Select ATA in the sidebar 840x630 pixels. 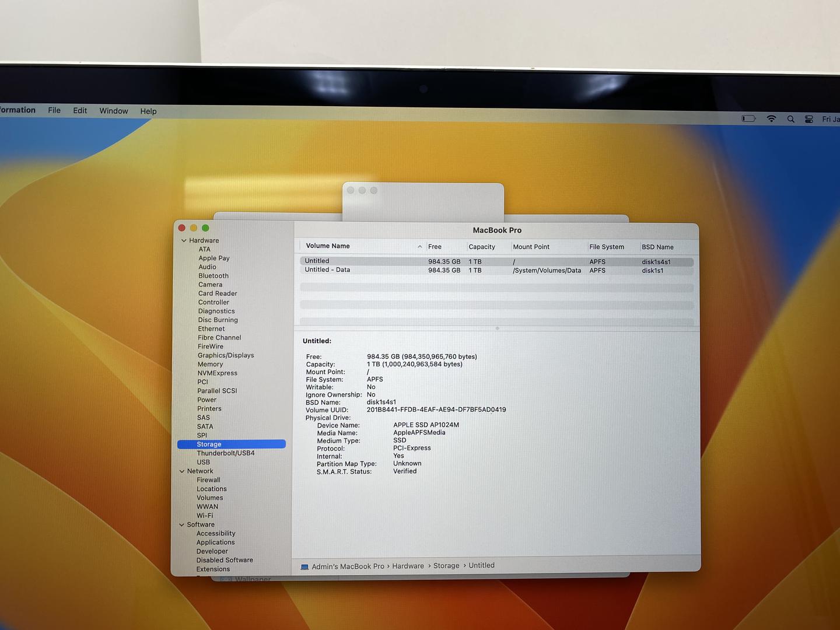pyautogui.click(x=204, y=249)
